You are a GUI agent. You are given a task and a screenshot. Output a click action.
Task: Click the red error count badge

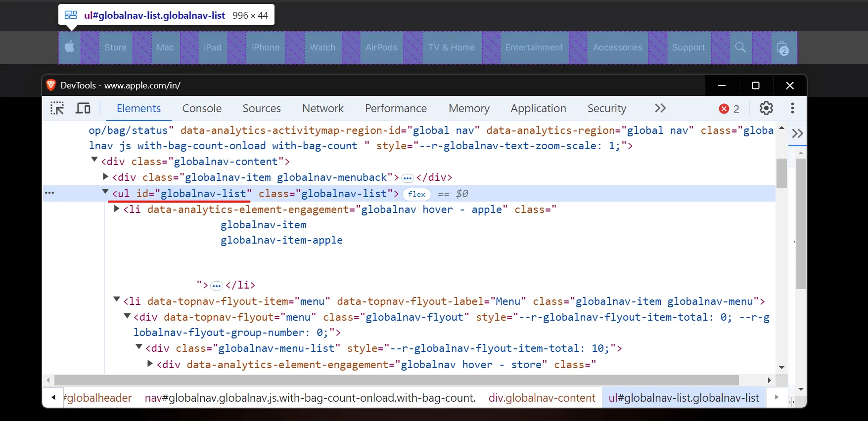tap(730, 109)
